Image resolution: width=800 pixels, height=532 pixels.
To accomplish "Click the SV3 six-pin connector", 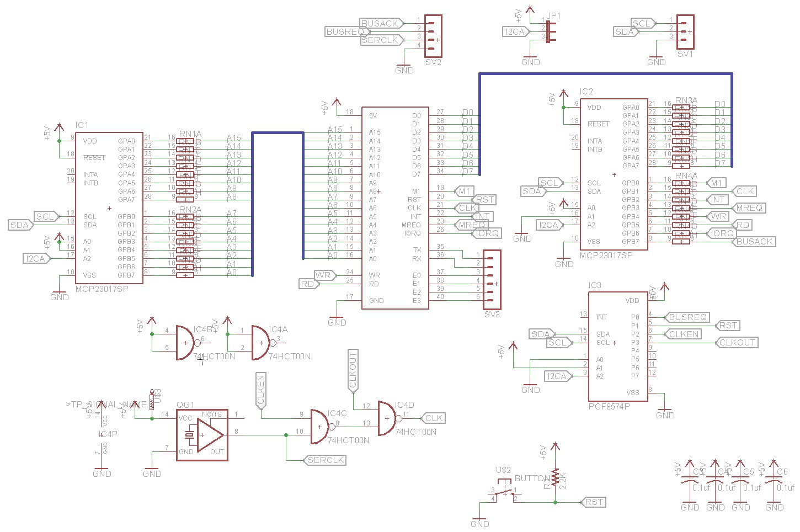I will (x=492, y=279).
